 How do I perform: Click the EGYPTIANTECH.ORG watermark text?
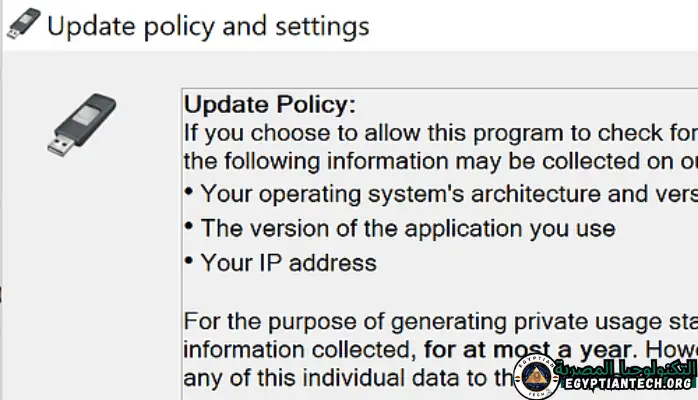pos(626,383)
